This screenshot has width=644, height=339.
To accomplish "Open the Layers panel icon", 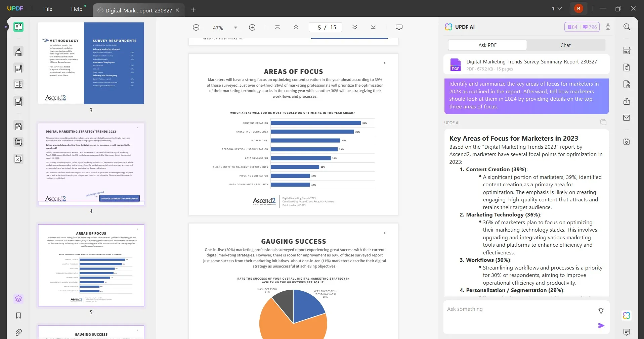I will (x=18, y=299).
